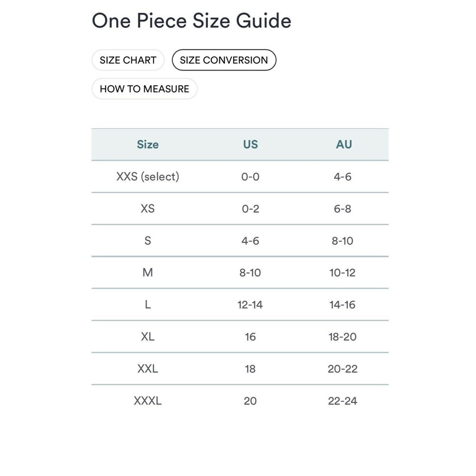Click the Size column header
Viewport: 476px width, 476px height.
click(x=148, y=144)
